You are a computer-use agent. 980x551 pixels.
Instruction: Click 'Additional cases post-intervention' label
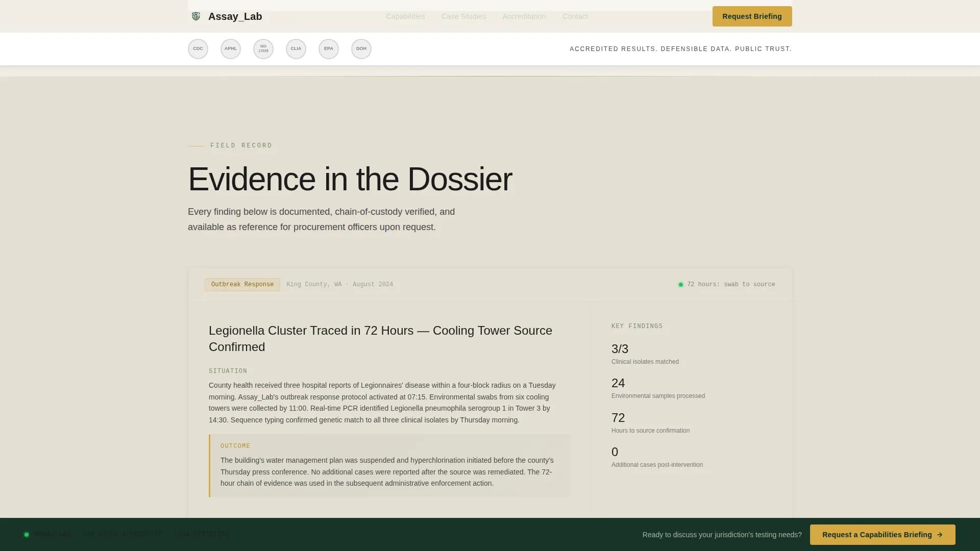point(657,465)
